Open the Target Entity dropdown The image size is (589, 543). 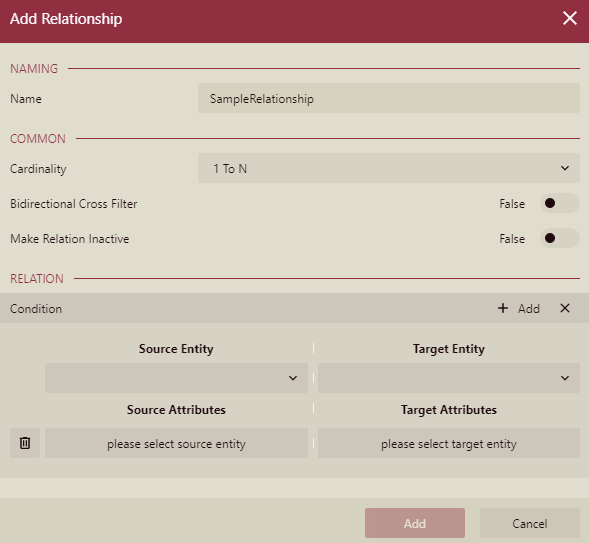pos(449,378)
